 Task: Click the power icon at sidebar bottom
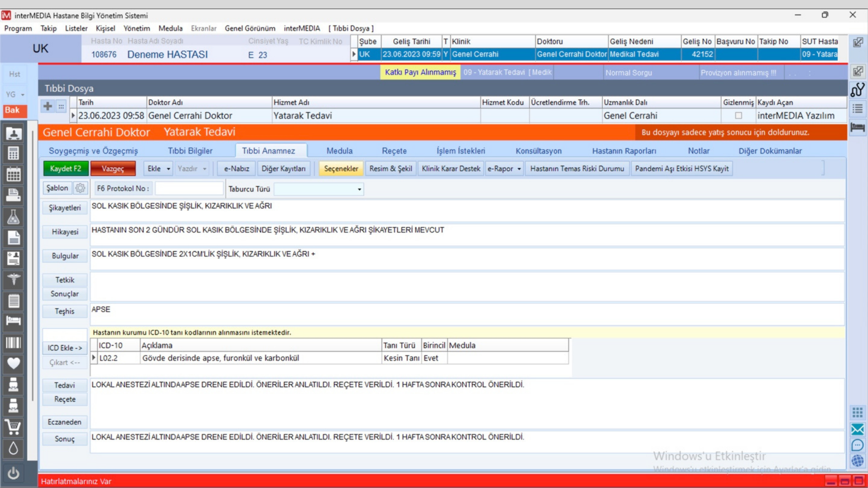click(x=13, y=473)
